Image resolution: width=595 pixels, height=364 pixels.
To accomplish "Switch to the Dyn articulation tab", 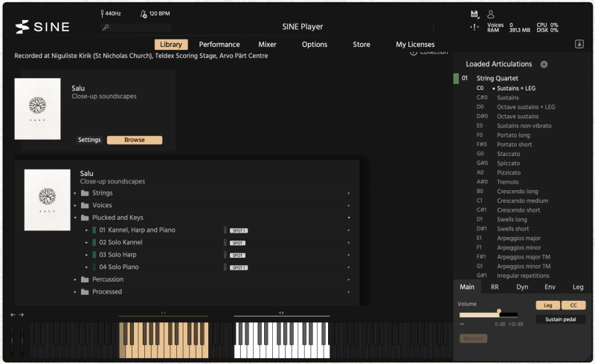I will click(522, 287).
